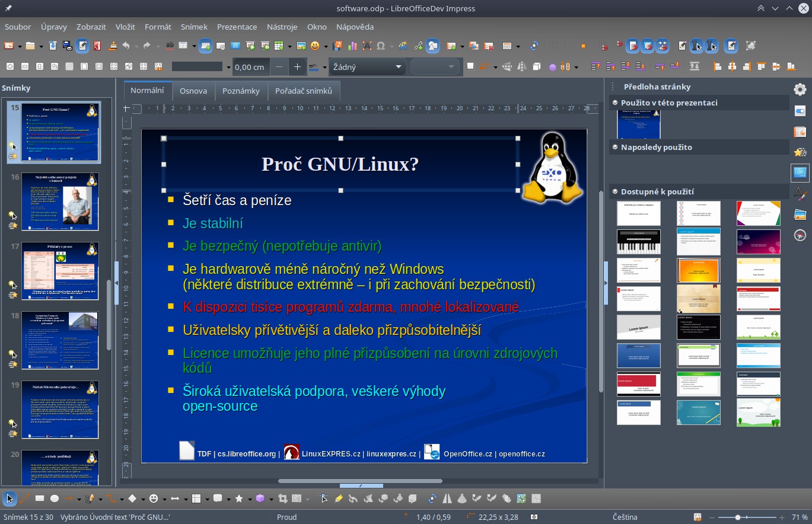
Task: Click the Email document icon
Action: click(x=68, y=46)
